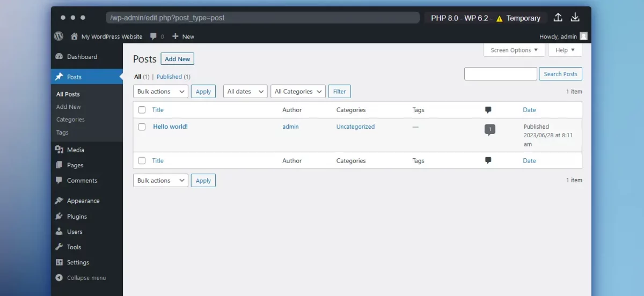Click the Settings sliders icon
This screenshot has height=296, width=644.
[x=59, y=263]
